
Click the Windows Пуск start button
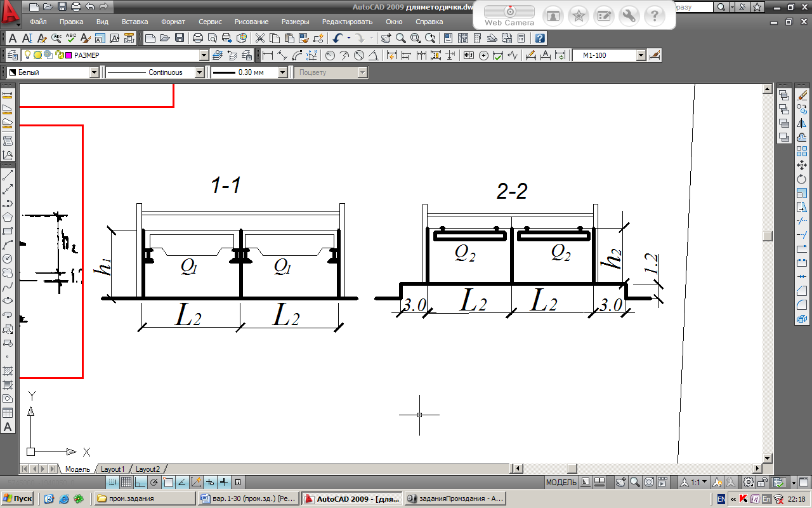point(18,498)
